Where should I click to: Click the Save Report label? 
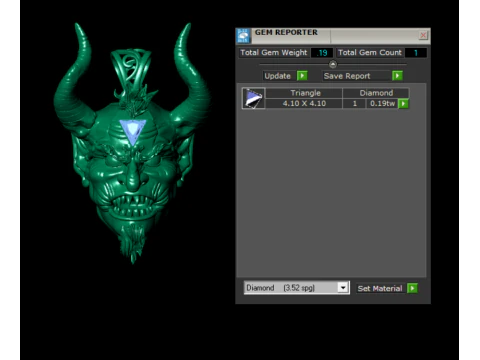(x=356, y=76)
